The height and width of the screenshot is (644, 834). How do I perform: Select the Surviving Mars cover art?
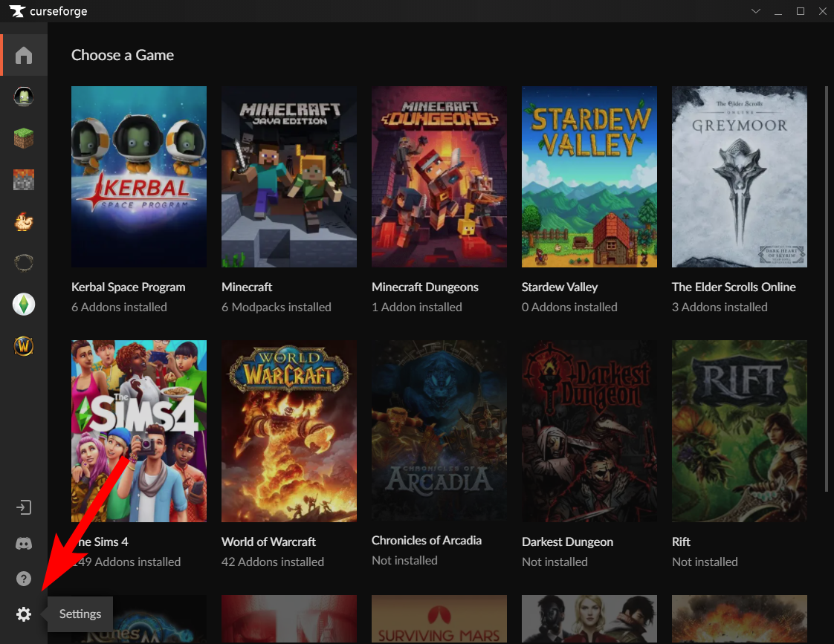(439, 619)
